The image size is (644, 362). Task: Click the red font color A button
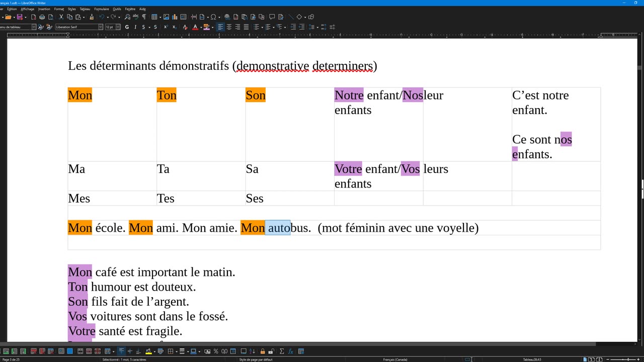pos(195,27)
